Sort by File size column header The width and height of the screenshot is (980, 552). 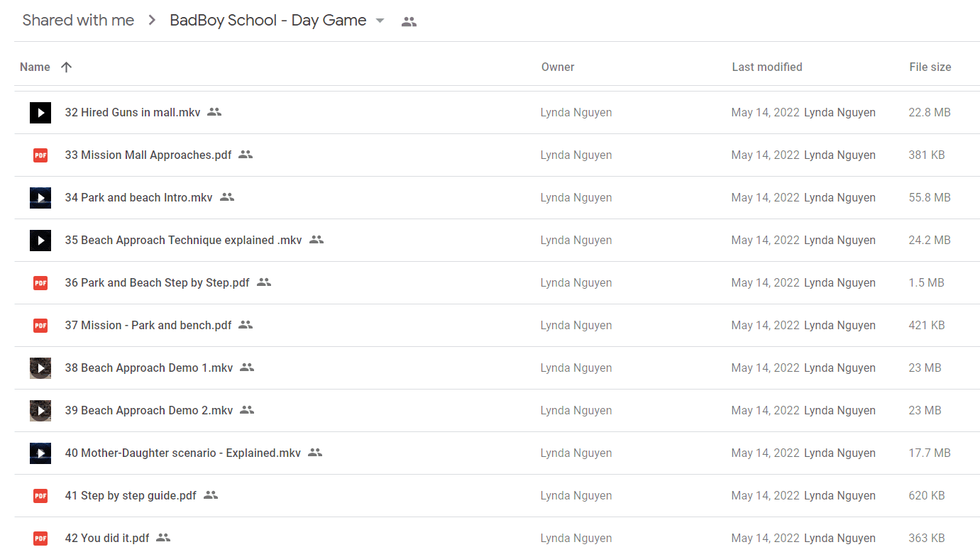click(930, 67)
